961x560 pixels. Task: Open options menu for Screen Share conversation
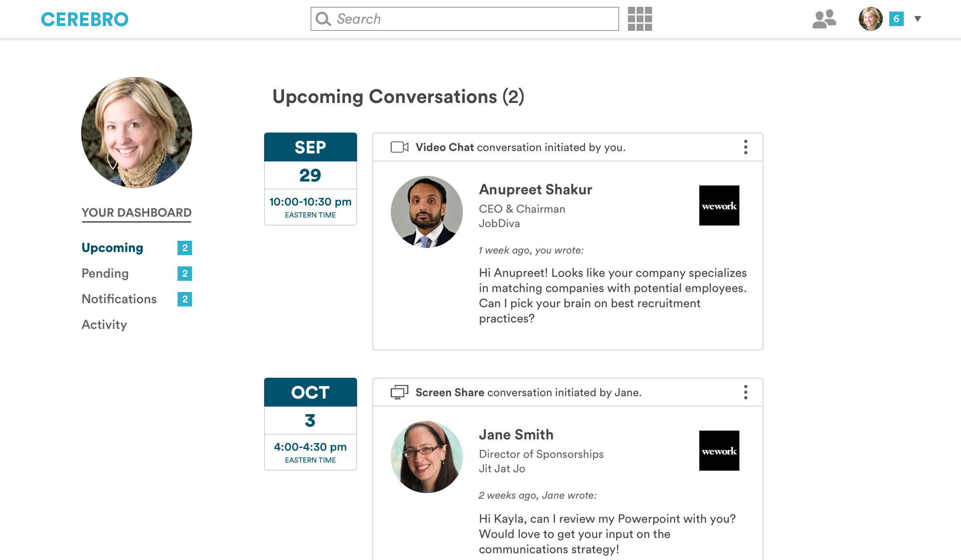[745, 392]
